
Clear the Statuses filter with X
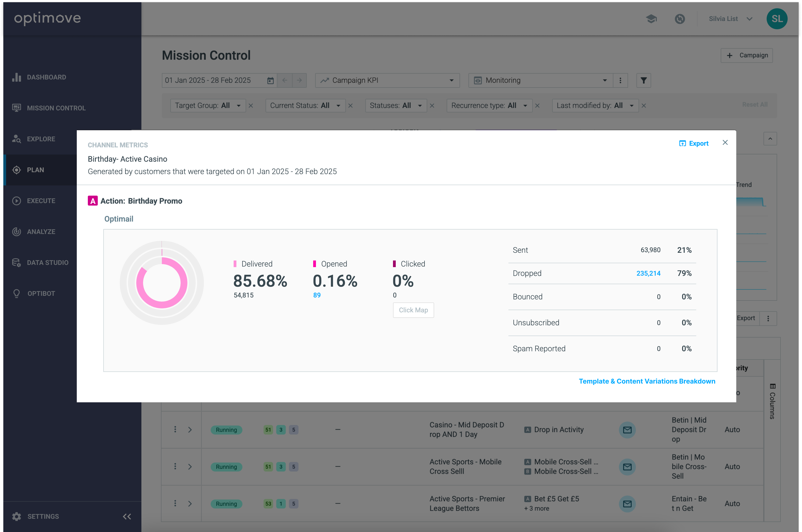click(x=432, y=105)
